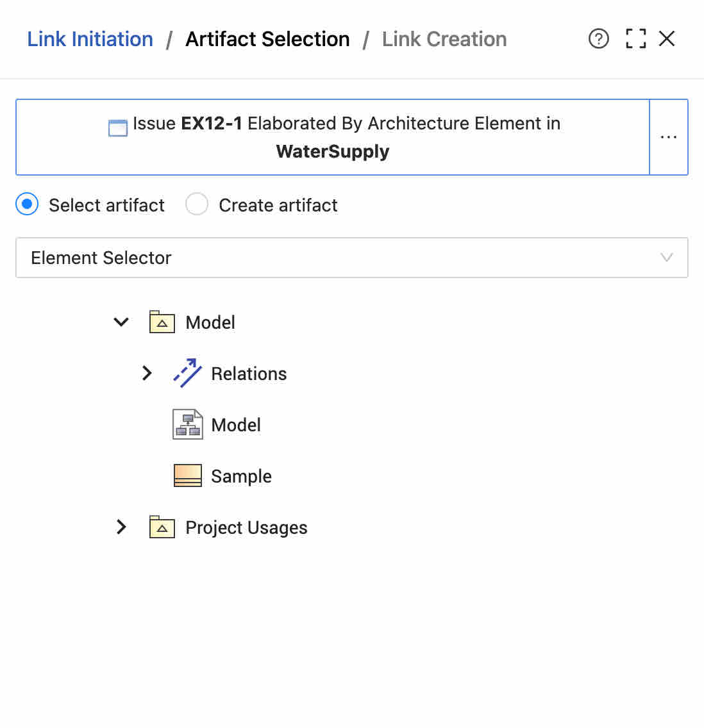Go back to the Link Initiation step

(x=90, y=39)
